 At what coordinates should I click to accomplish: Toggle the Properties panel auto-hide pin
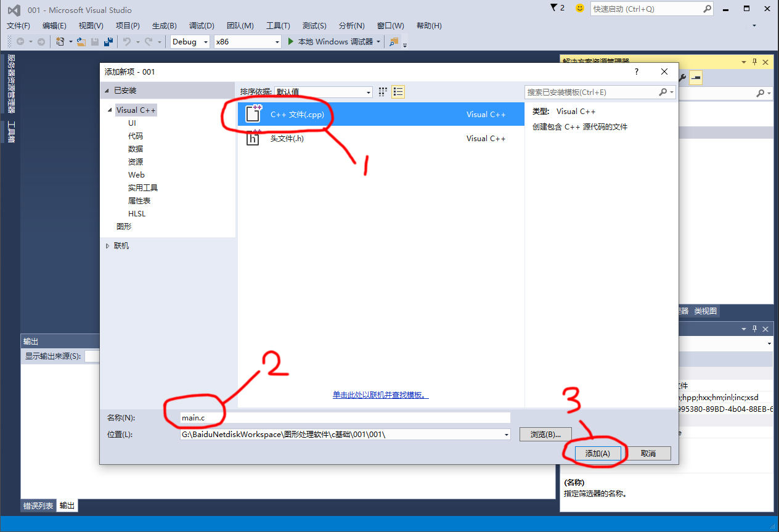(x=754, y=329)
